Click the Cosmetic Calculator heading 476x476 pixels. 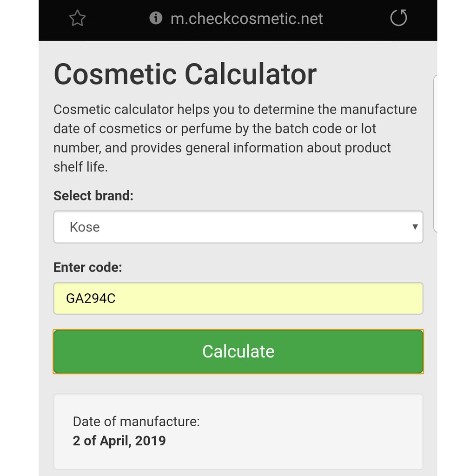[x=185, y=74]
